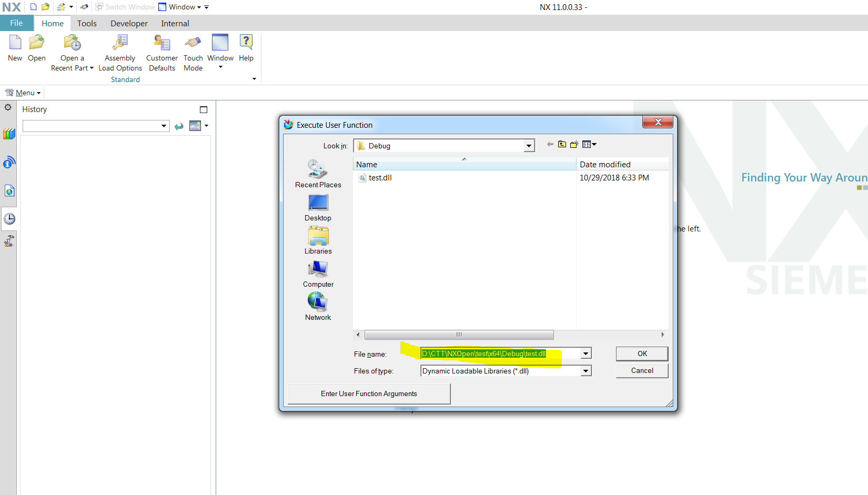Screen dimensions: 868x495
Task: Create new folder in file dialog
Action: point(574,144)
